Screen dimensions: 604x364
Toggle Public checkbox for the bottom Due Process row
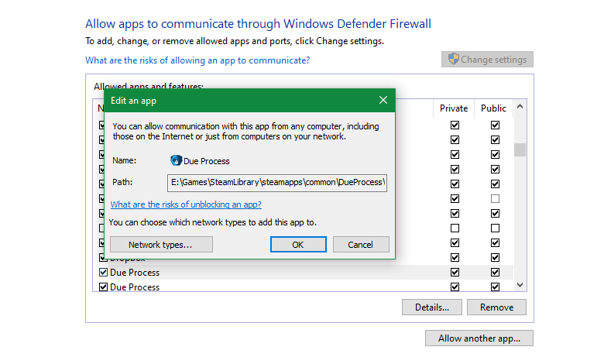495,287
